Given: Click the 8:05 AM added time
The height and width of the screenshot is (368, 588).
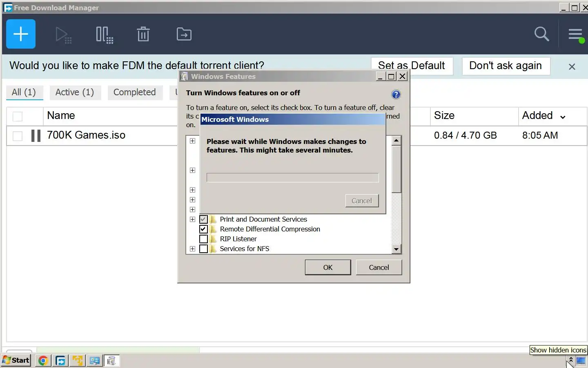Looking at the screenshot, I should (540, 135).
